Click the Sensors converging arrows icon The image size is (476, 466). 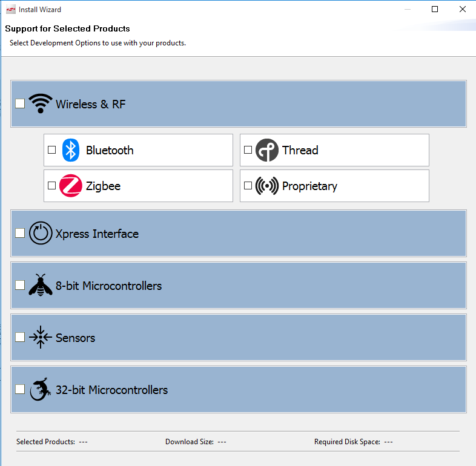click(41, 337)
